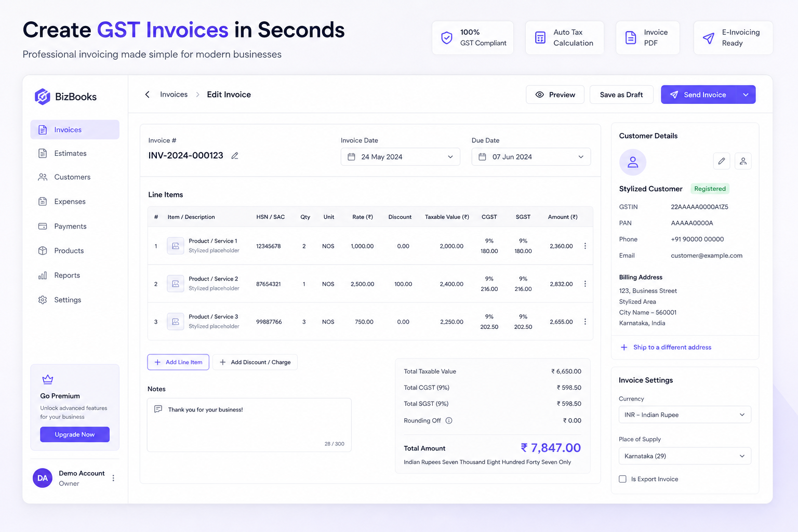Go to Payments in the sidebar
The width and height of the screenshot is (798, 532).
pyautogui.click(x=75, y=227)
